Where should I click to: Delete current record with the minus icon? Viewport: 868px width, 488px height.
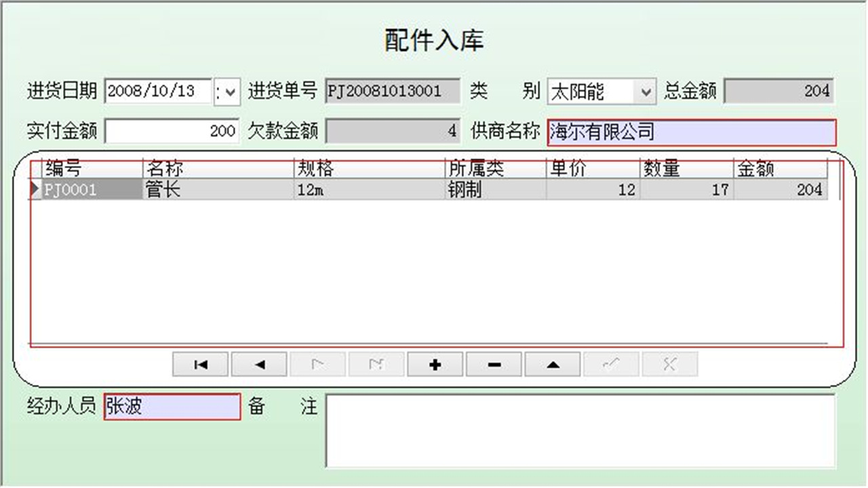[493, 364]
